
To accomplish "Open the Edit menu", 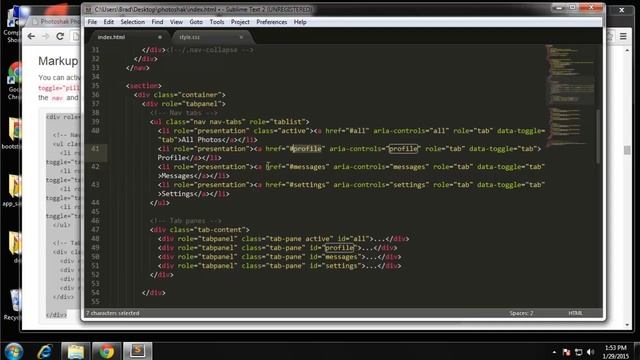I will 109,22.
